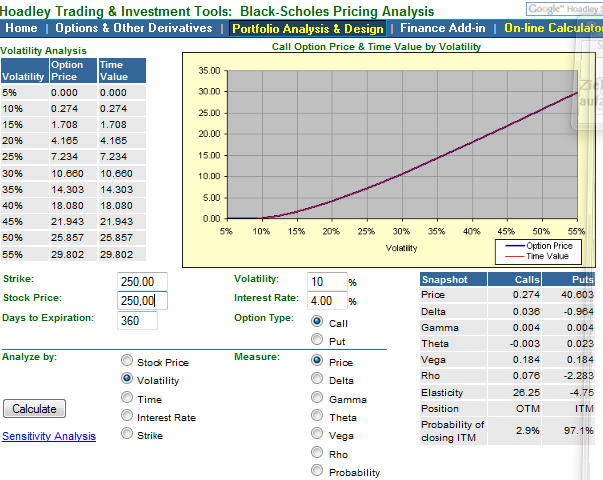Viewport: 603px width, 480px height.
Task: Click the Volatility percent field
Action: tap(327, 282)
